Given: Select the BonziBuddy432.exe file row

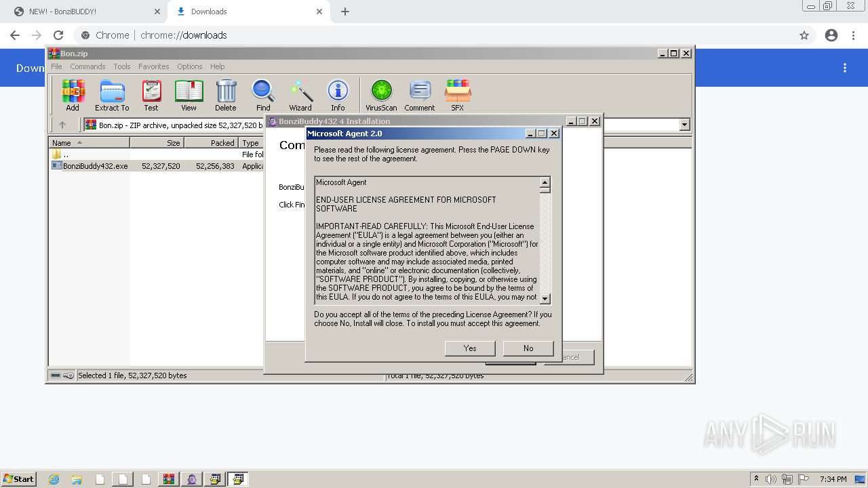Looking at the screenshot, I should coord(156,166).
